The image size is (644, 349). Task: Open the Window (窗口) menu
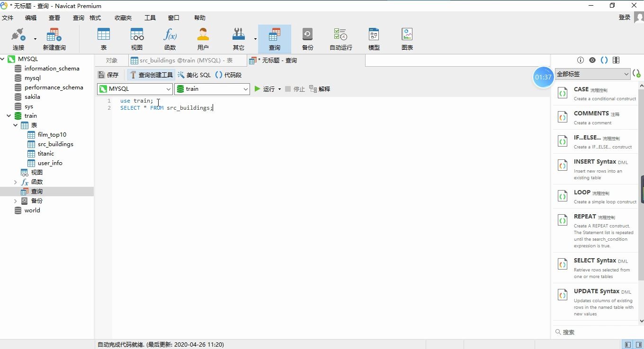(174, 17)
